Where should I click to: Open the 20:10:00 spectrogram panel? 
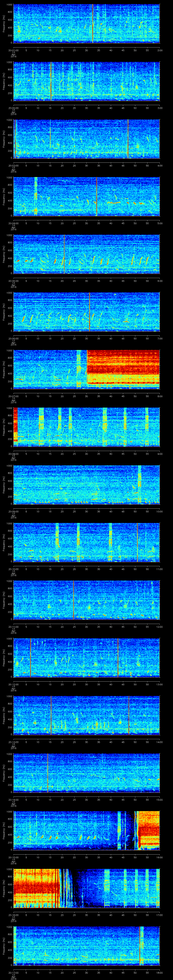point(86,542)
